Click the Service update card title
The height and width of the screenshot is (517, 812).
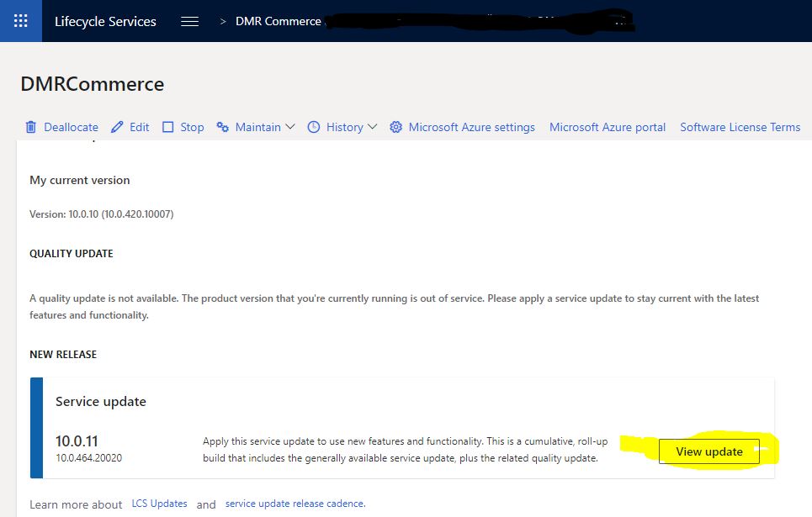tap(101, 402)
